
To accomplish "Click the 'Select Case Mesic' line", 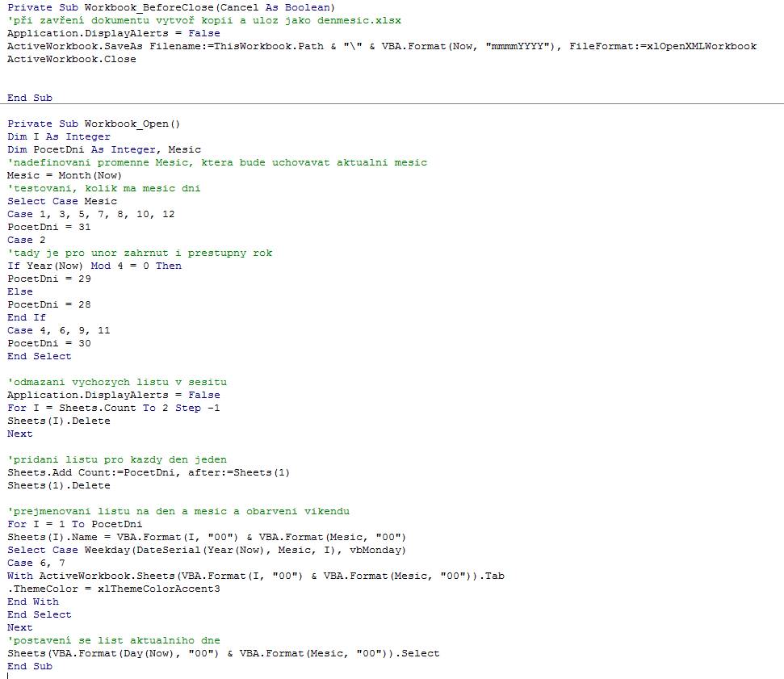I will point(62,201).
